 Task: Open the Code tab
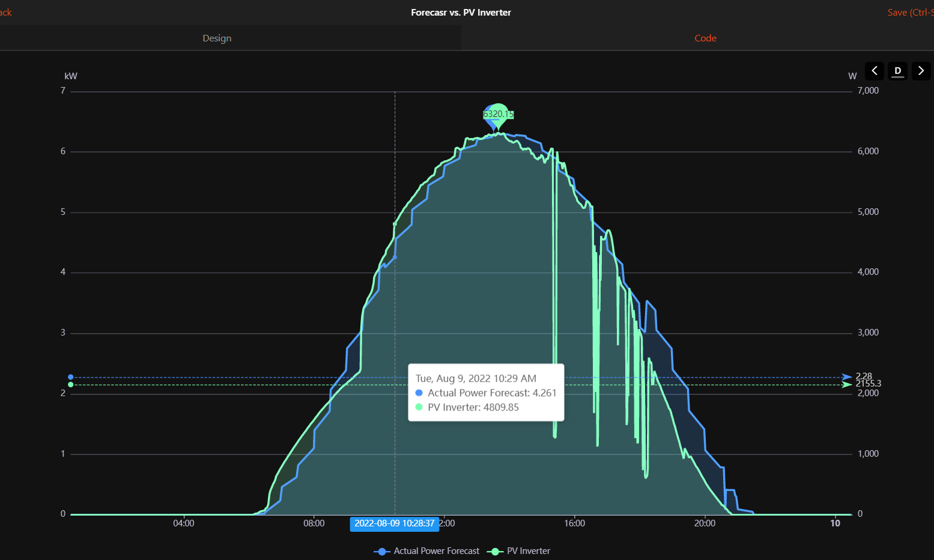[x=705, y=38]
